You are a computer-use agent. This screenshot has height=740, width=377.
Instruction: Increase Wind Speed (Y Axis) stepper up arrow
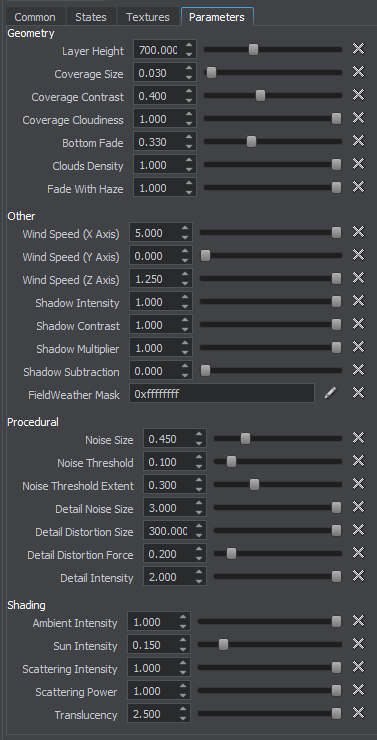pos(185,251)
